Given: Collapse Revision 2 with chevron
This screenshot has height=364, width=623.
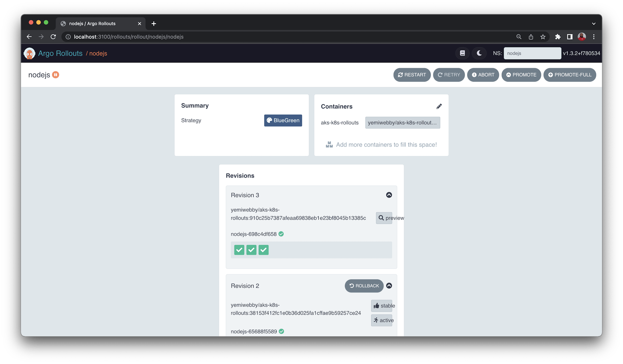Looking at the screenshot, I should pyautogui.click(x=389, y=286).
